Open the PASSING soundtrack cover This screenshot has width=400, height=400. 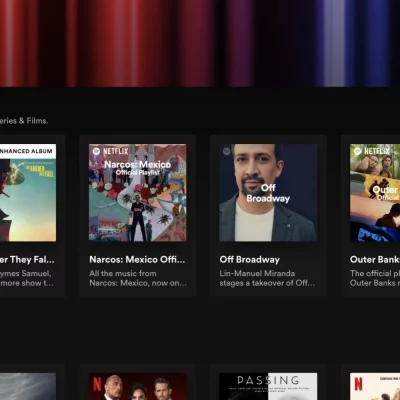pyautogui.click(x=268, y=387)
